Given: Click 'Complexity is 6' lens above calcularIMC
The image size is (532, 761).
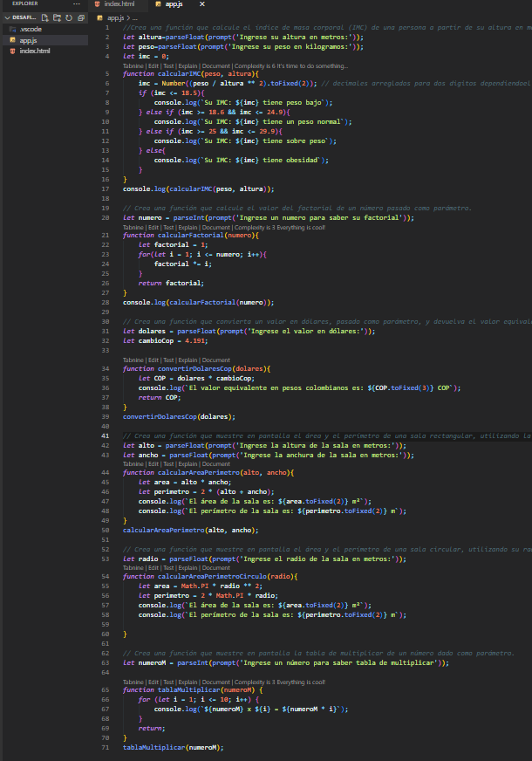Looking at the screenshot, I should [291, 66].
